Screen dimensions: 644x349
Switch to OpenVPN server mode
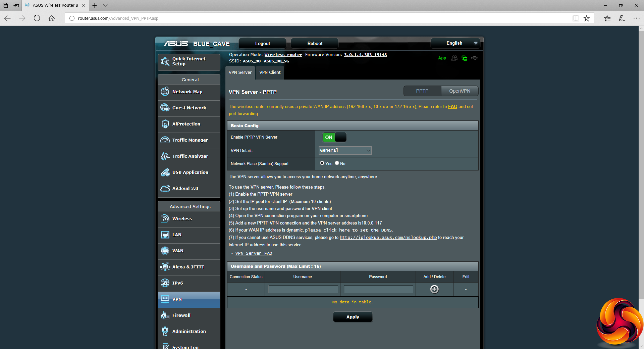click(460, 91)
